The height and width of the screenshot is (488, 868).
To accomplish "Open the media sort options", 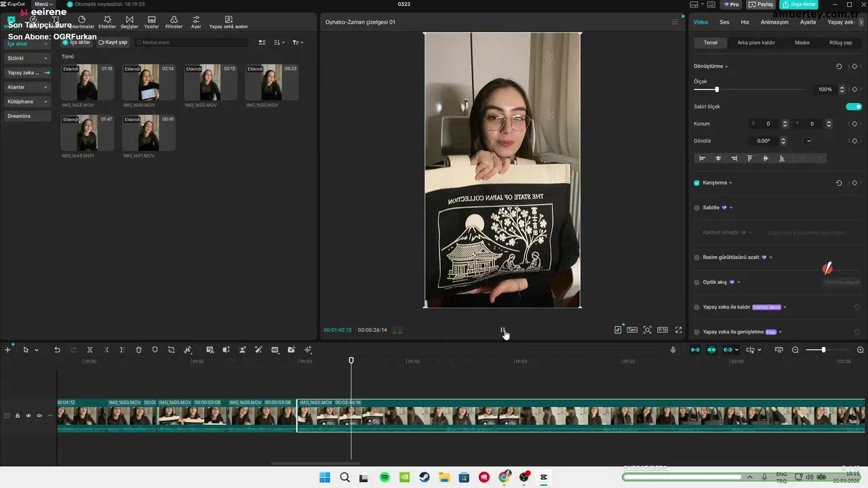I will pos(279,42).
